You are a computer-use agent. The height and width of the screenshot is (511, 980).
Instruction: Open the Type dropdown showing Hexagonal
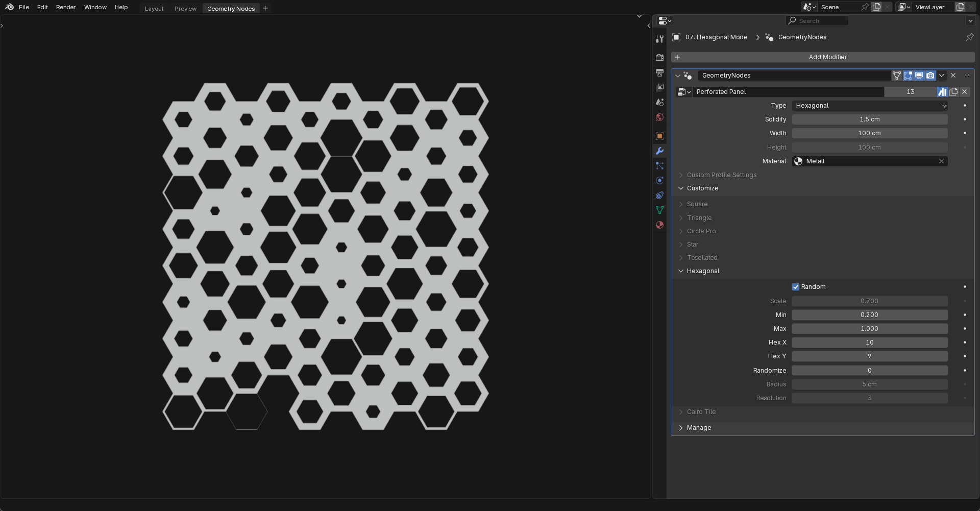click(869, 106)
